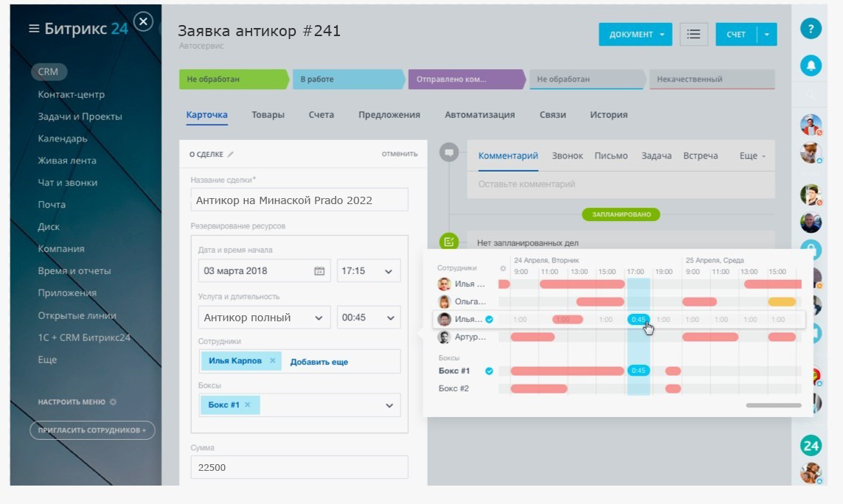
Task: Open the green 24 round icon
Action: tap(811, 446)
